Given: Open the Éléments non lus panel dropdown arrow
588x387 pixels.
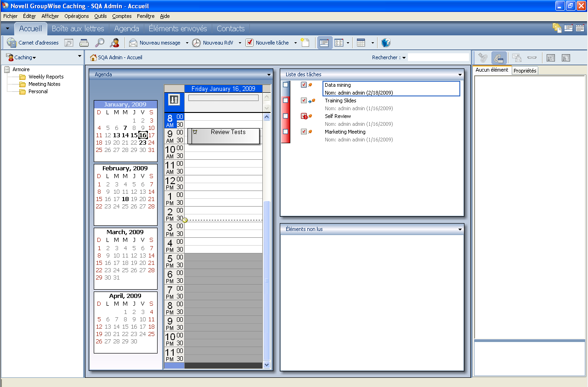Looking at the screenshot, I should 459,229.
